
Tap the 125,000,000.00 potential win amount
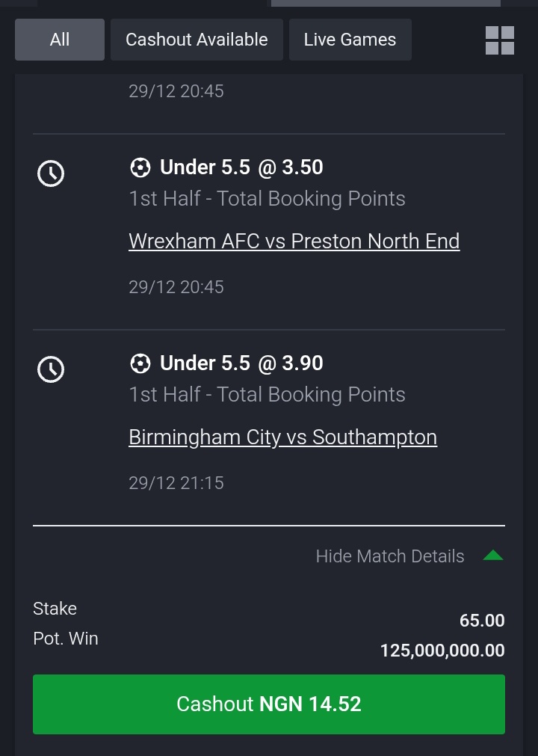tap(442, 651)
